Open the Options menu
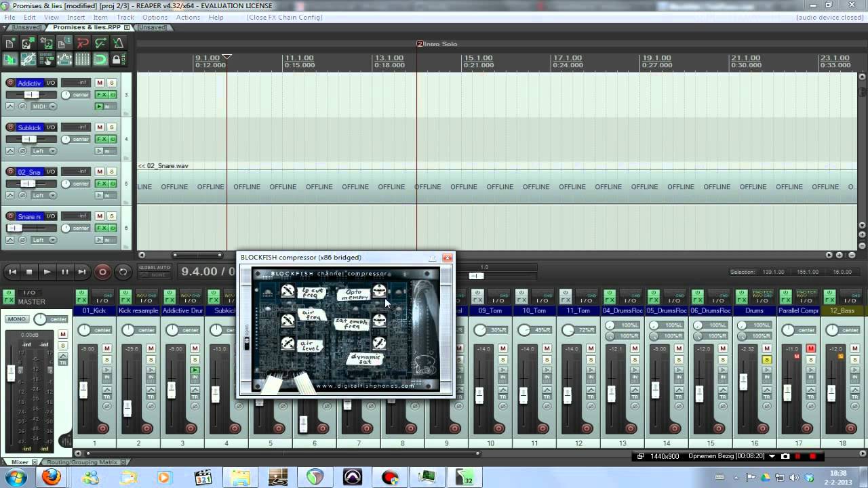The width and height of the screenshot is (868, 488). pyautogui.click(x=155, y=17)
